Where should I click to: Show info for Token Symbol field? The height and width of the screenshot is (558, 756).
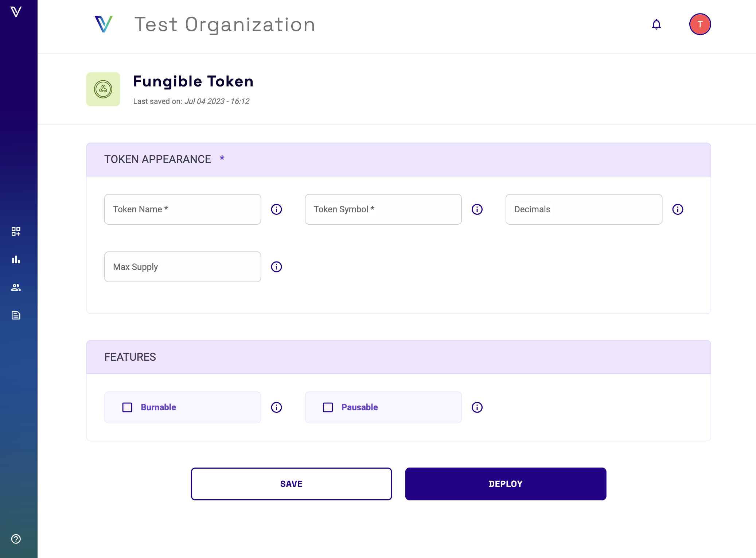coord(477,209)
